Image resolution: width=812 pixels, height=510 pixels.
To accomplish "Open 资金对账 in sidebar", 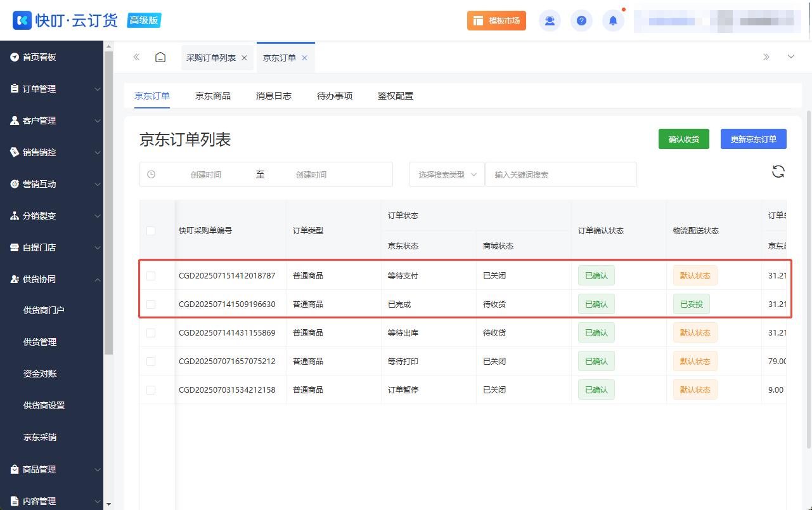I will [x=40, y=374].
